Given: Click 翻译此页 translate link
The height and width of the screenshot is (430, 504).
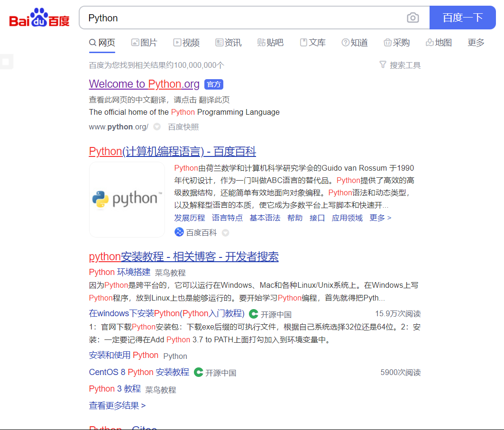Looking at the screenshot, I should (214, 100).
